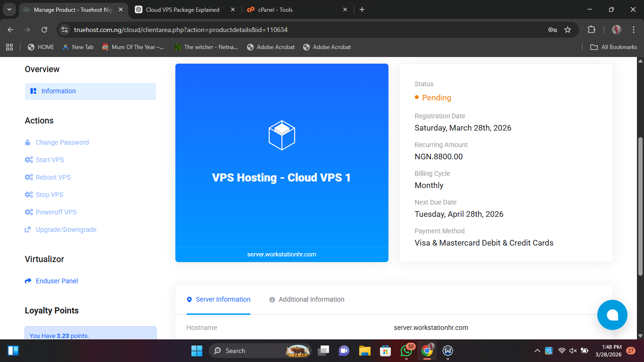Screen dimensions: 644x362
Task: Click the site information icon in address bar
Action: (65, 30)
